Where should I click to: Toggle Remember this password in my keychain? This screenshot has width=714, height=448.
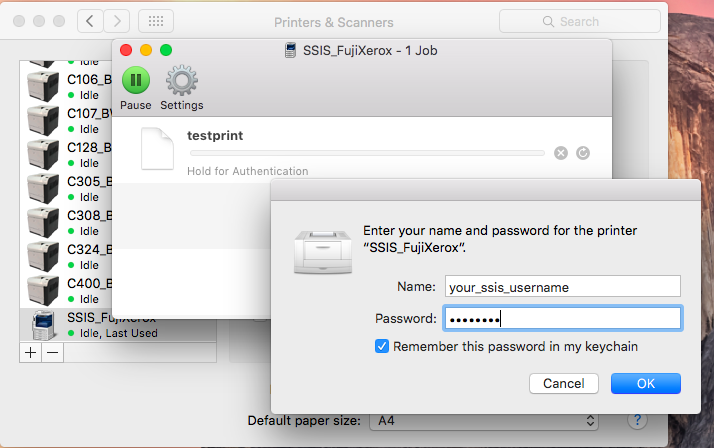coord(381,346)
